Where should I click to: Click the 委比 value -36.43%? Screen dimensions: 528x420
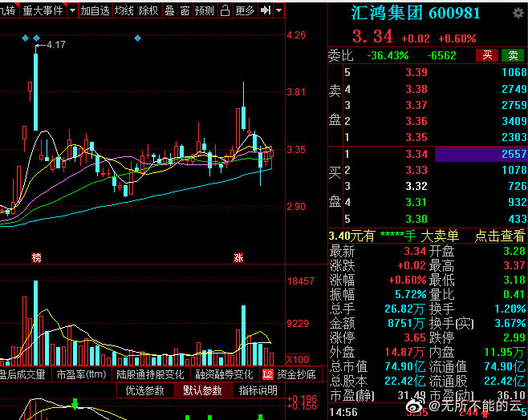point(388,55)
